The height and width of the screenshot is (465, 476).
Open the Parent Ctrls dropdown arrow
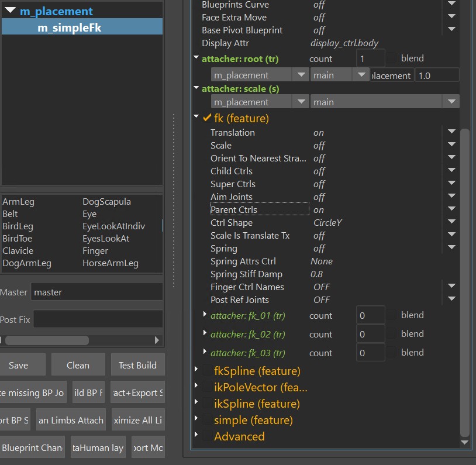[x=451, y=208]
